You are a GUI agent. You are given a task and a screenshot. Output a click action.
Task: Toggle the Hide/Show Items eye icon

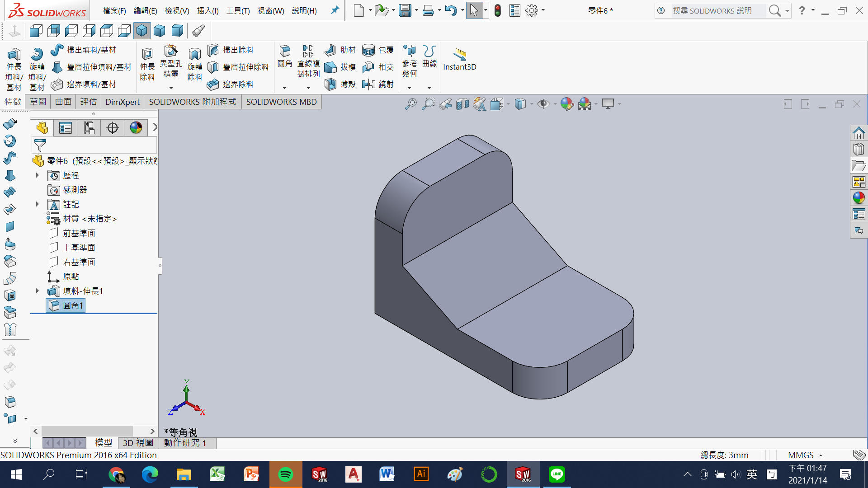(x=543, y=104)
